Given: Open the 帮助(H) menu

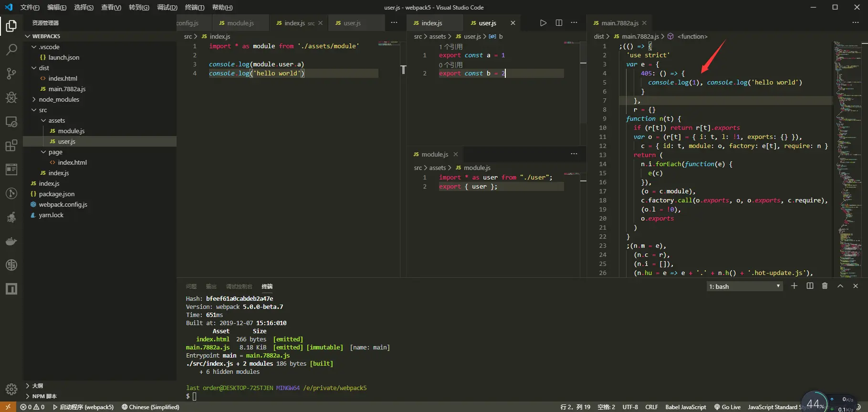Looking at the screenshot, I should (x=222, y=7).
